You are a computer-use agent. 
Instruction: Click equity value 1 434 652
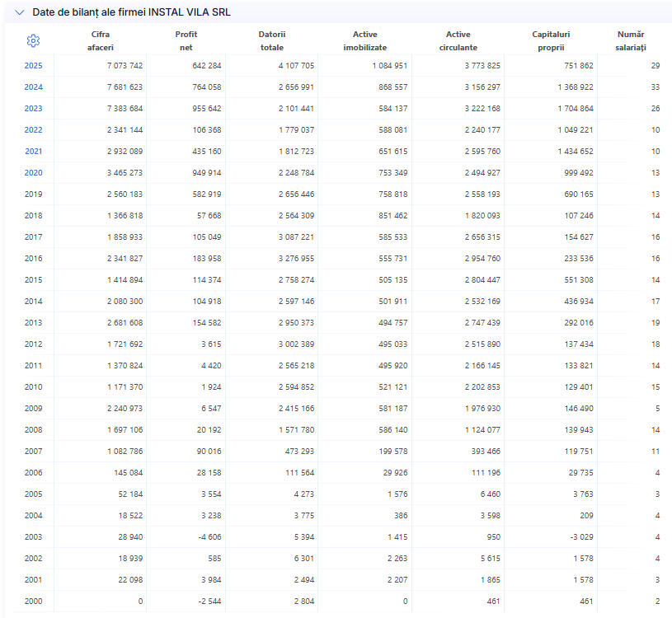[x=576, y=151]
